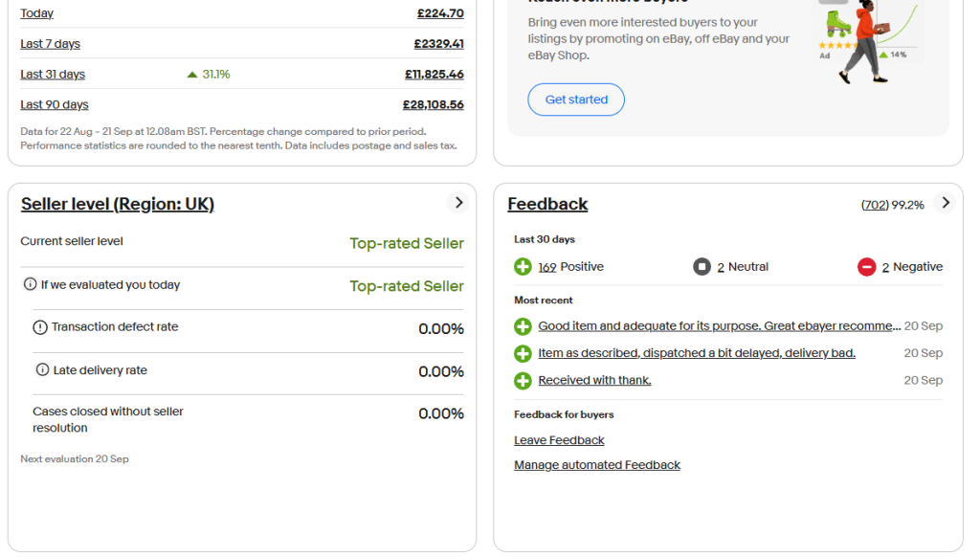Click the green icon beside 'Received with thank.'

523,381
